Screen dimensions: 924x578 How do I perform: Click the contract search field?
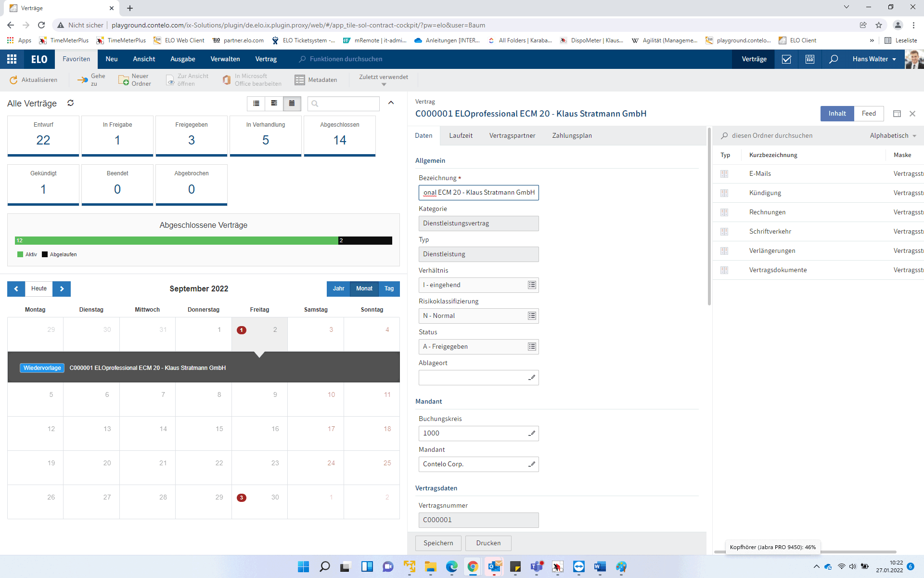coord(344,104)
